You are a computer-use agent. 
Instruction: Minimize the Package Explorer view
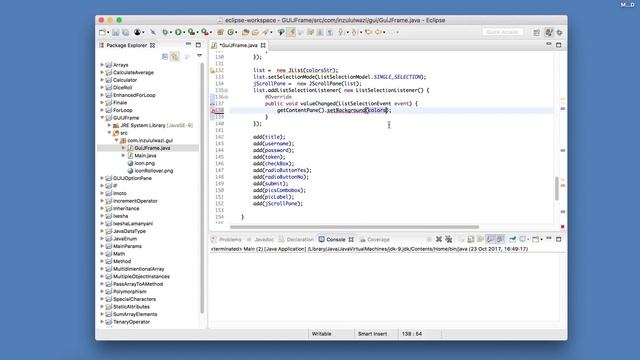tap(188, 44)
